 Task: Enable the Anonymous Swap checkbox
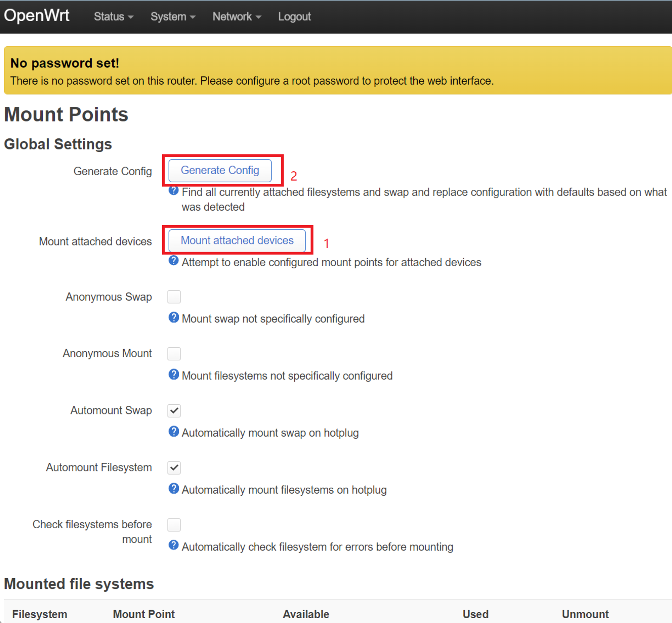174,297
